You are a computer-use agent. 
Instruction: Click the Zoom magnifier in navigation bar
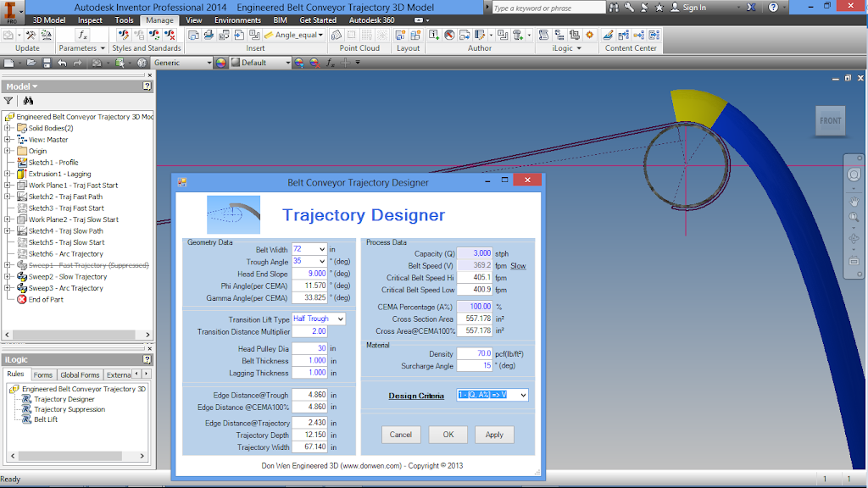(x=854, y=218)
